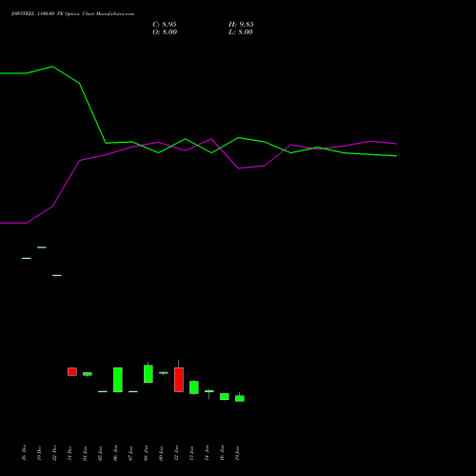Click the flat dash candle above 16 Dec
The image size is (476, 476).
point(27,258)
